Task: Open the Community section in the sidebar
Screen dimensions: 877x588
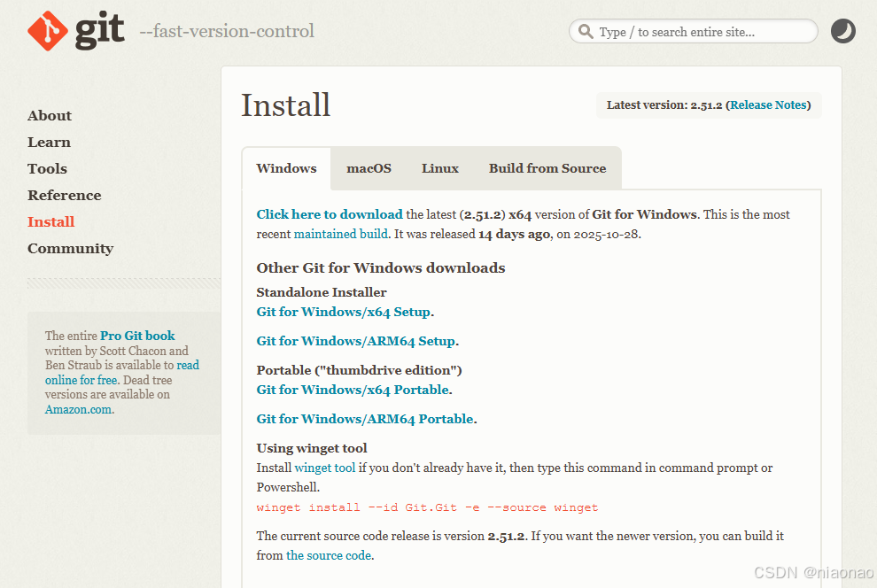Action: [71, 249]
